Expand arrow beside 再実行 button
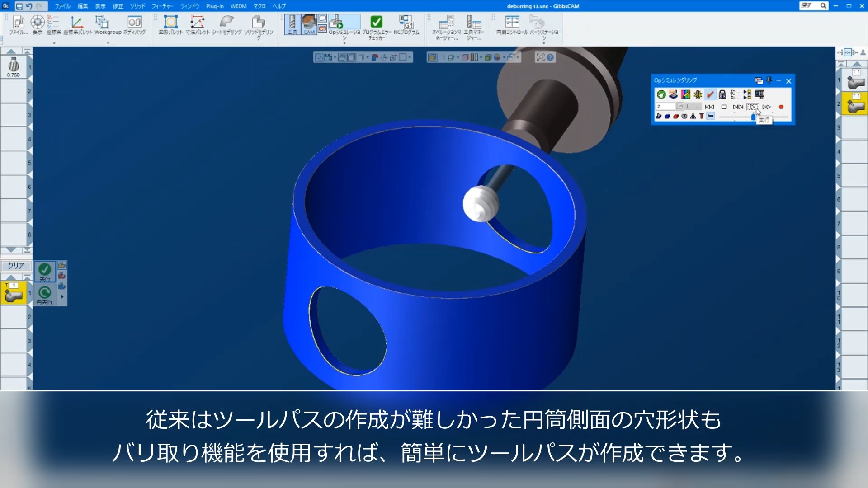The height and width of the screenshot is (488, 868). (x=62, y=297)
